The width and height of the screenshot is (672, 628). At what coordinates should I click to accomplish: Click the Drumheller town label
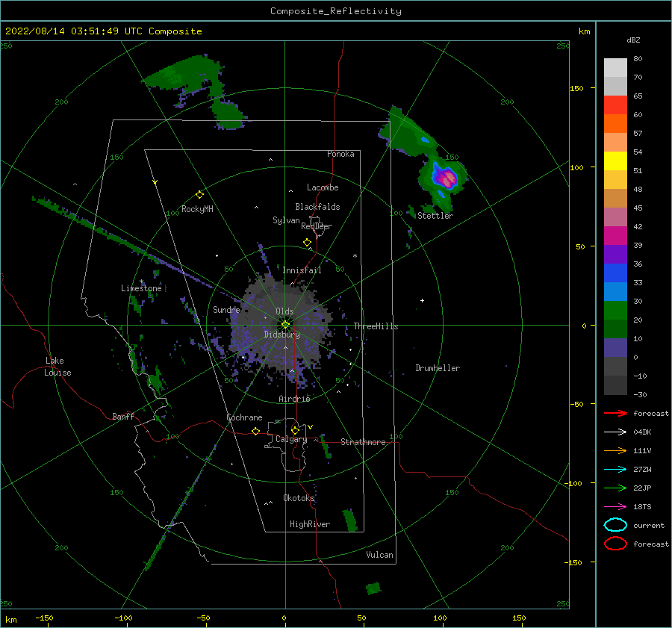438,368
